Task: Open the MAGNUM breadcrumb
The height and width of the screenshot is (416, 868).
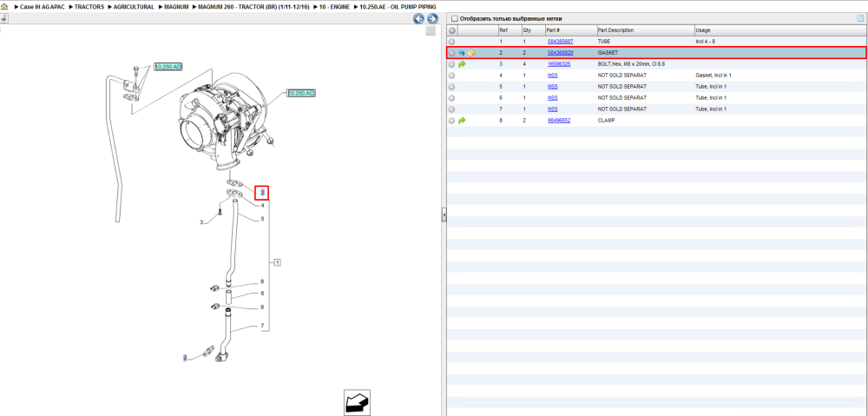Action: click(176, 7)
